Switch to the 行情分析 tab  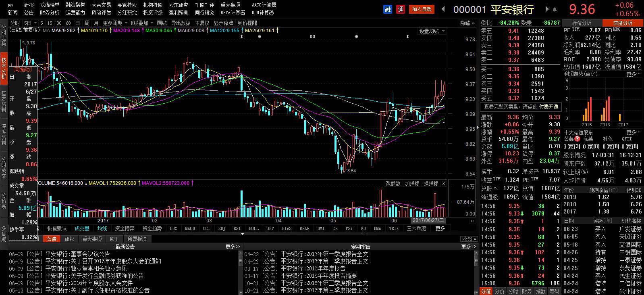click(582, 23)
